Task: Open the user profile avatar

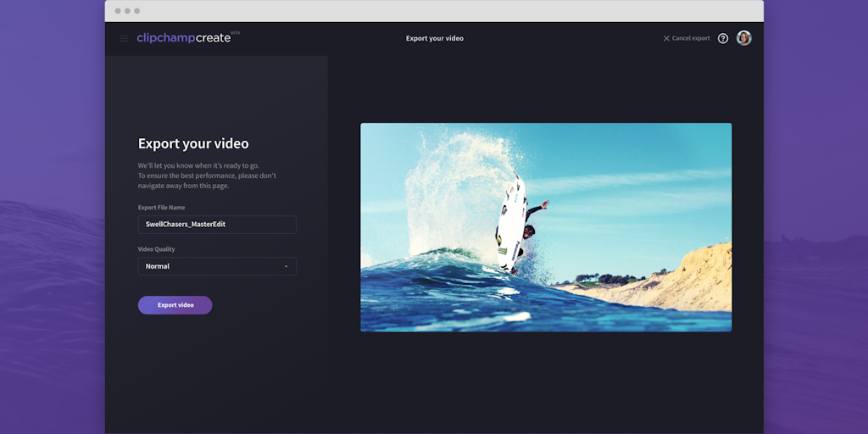Action: point(744,38)
